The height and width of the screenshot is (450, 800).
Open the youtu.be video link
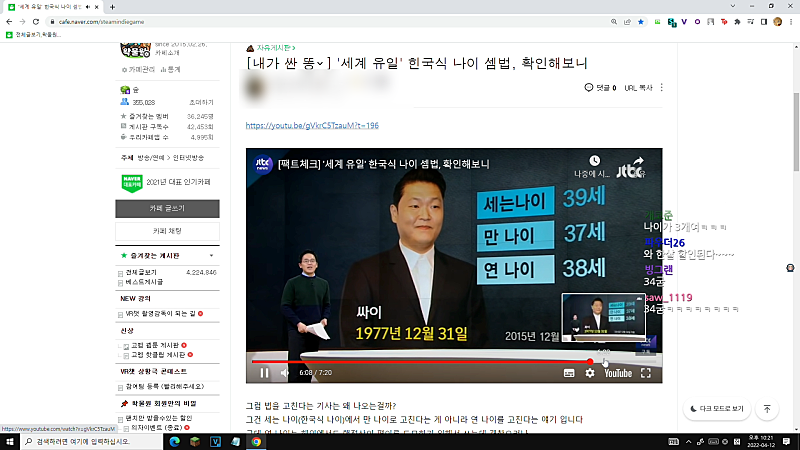312,126
